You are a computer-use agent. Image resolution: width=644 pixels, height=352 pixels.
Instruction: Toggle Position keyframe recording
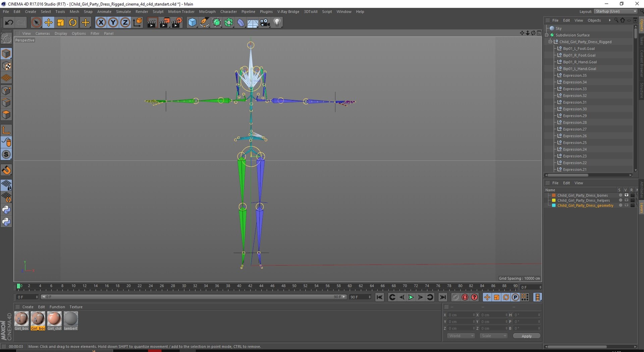pyautogui.click(x=487, y=297)
